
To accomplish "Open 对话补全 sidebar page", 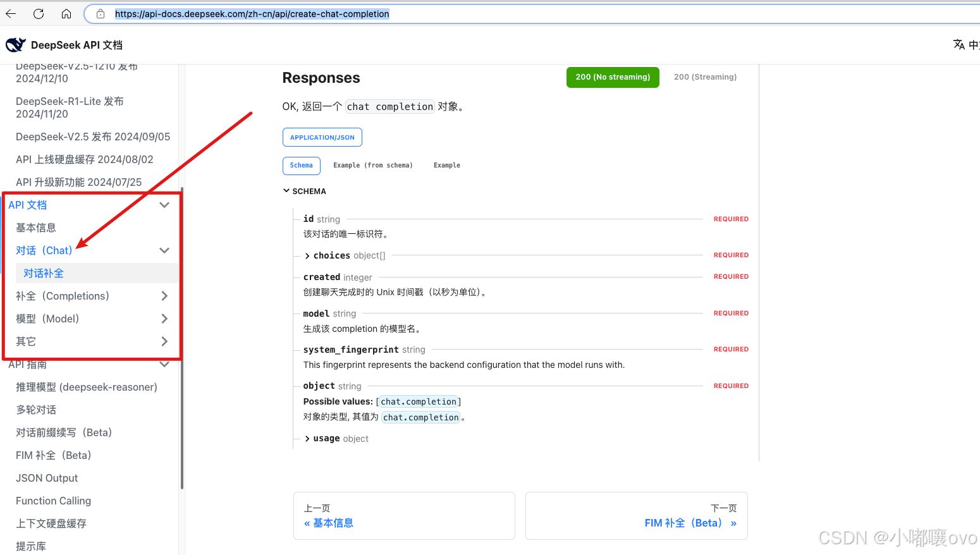I will click(44, 273).
